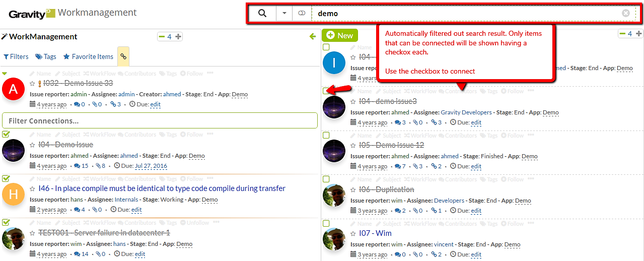Viewport: 644px width, 261px height.
Task: Check the I05 Demo Issue 12 checkbox
Action: click(x=326, y=135)
